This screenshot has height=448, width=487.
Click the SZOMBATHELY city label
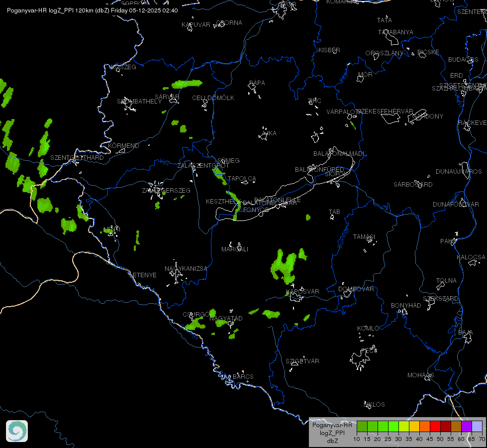(x=139, y=102)
